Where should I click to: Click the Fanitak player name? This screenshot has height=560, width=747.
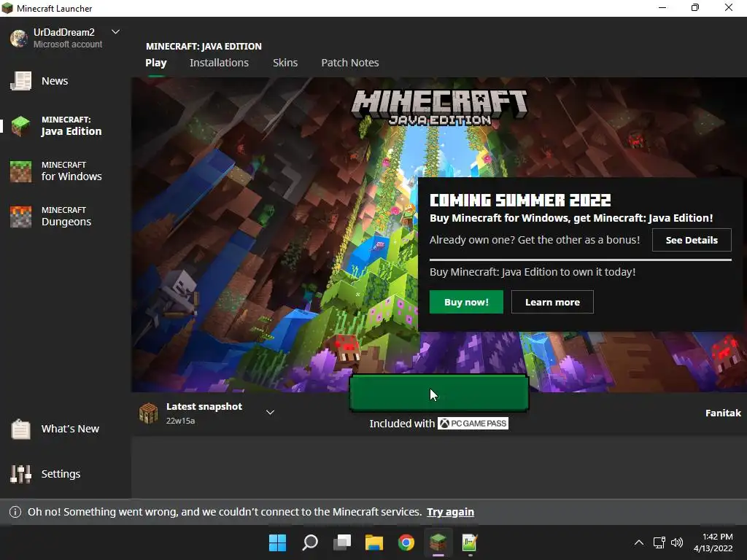point(723,413)
